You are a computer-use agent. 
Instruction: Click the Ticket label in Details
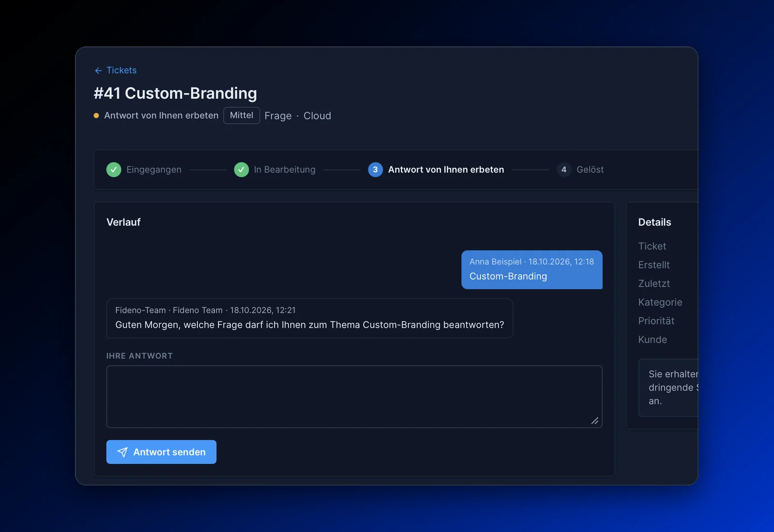(x=652, y=246)
